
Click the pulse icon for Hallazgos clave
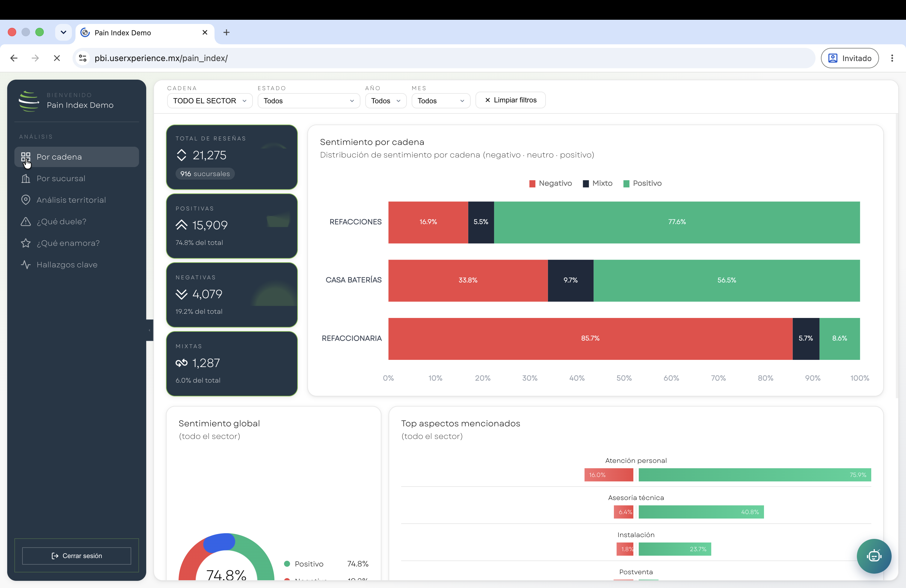coord(25,265)
